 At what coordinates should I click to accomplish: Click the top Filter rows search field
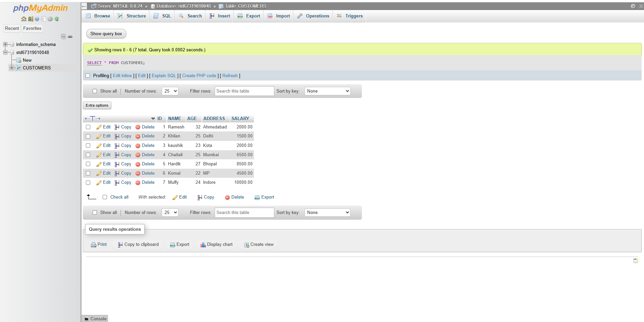click(244, 91)
